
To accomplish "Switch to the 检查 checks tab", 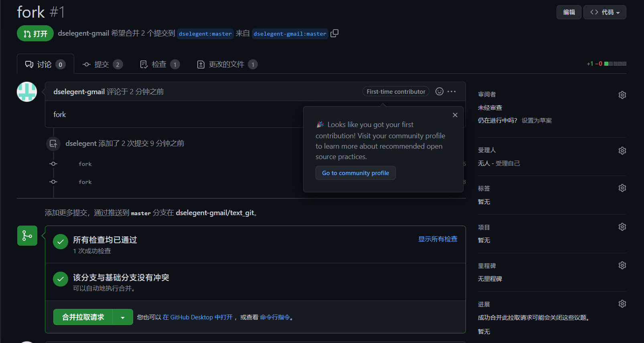I will coord(160,64).
